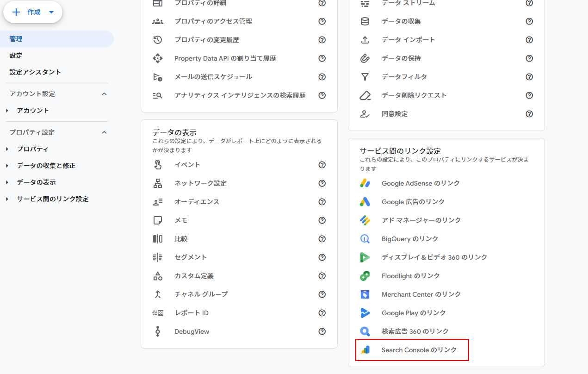Click the 比較 comparison icon
The image size is (588, 374).
coord(158,239)
